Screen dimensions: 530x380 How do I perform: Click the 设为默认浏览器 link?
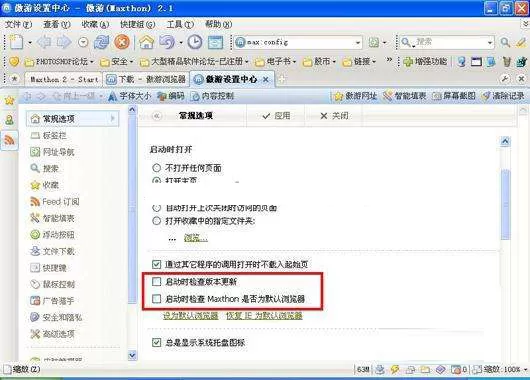(x=191, y=316)
